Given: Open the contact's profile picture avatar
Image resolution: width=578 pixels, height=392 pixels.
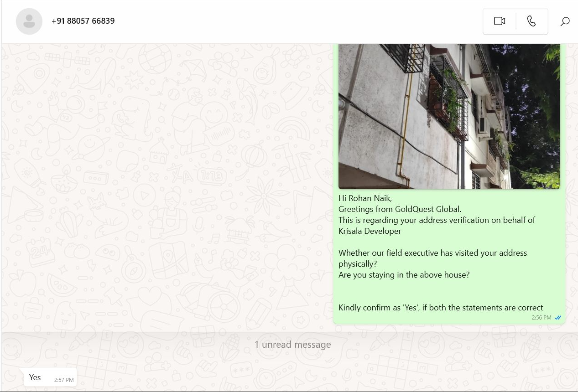Looking at the screenshot, I should (x=29, y=21).
